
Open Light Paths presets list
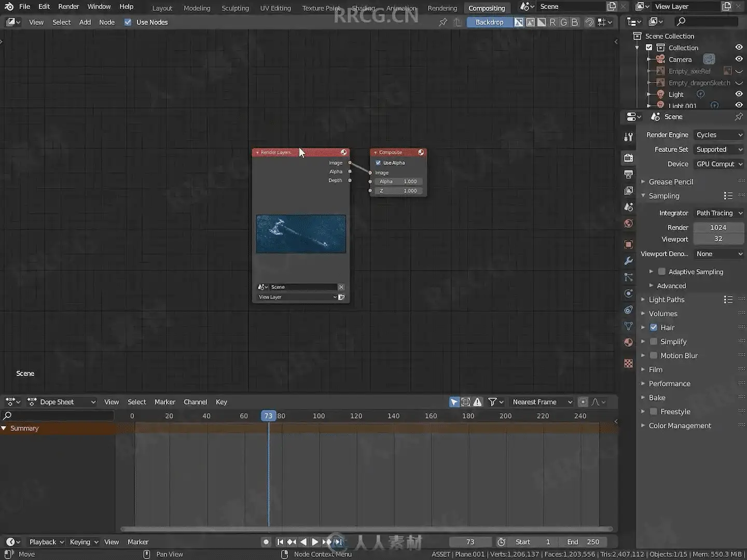(x=728, y=300)
